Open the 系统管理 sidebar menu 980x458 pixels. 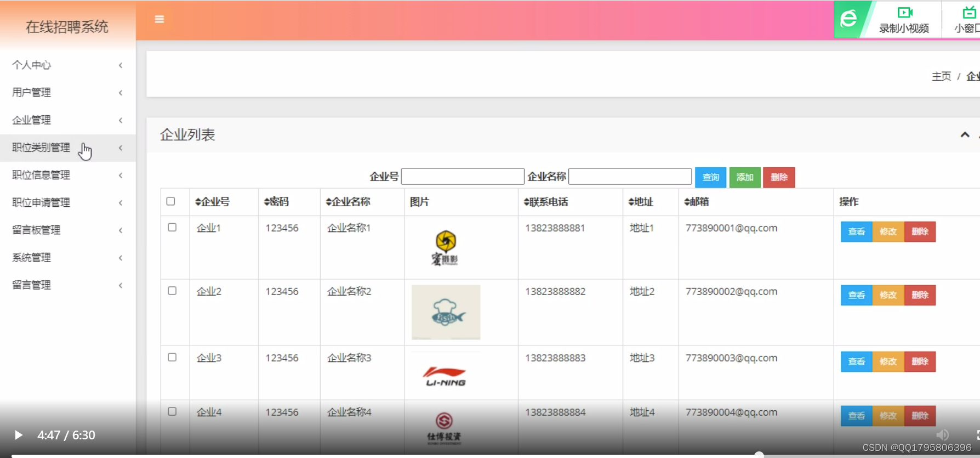pyautogui.click(x=68, y=257)
